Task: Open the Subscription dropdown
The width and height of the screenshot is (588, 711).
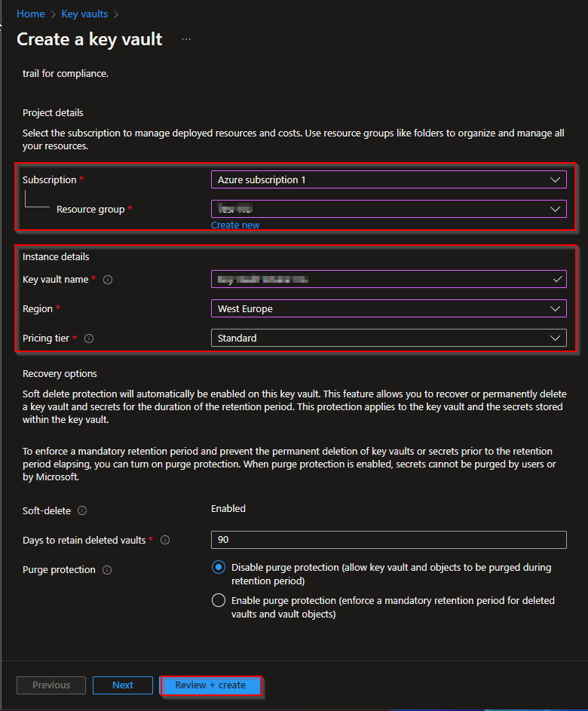Action: coord(388,180)
